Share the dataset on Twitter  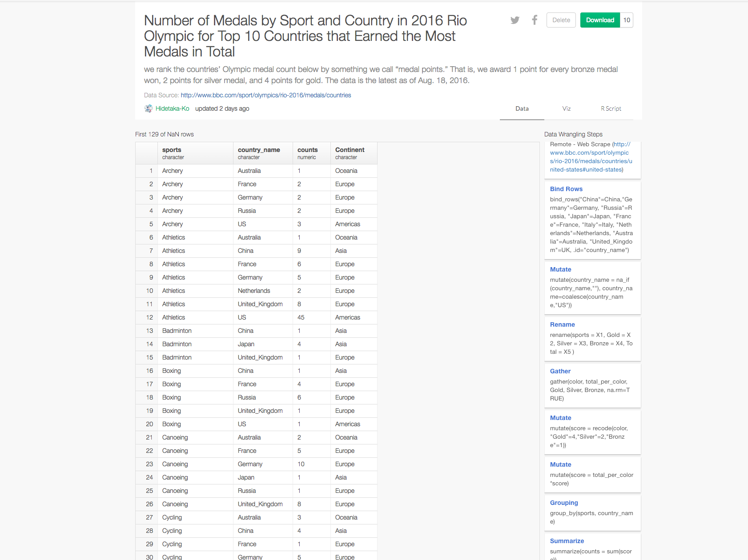coord(515,20)
